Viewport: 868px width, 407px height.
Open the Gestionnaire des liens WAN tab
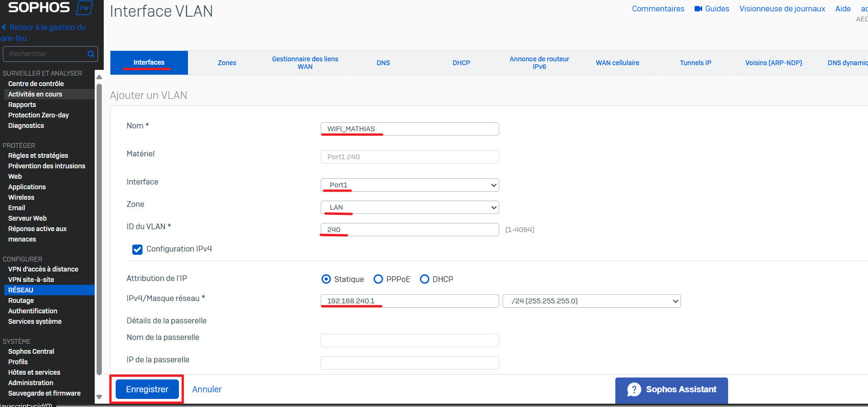coord(305,63)
